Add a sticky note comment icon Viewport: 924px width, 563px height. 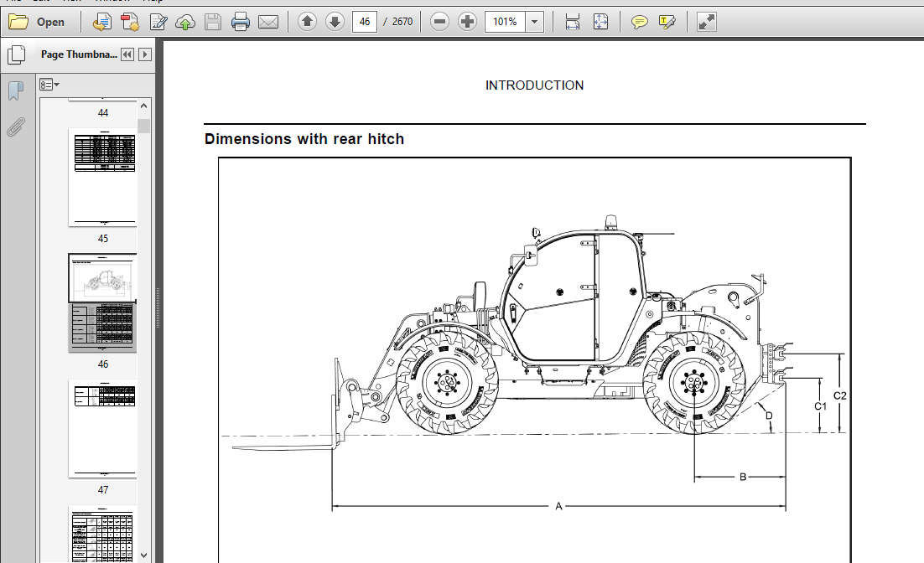tap(639, 22)
